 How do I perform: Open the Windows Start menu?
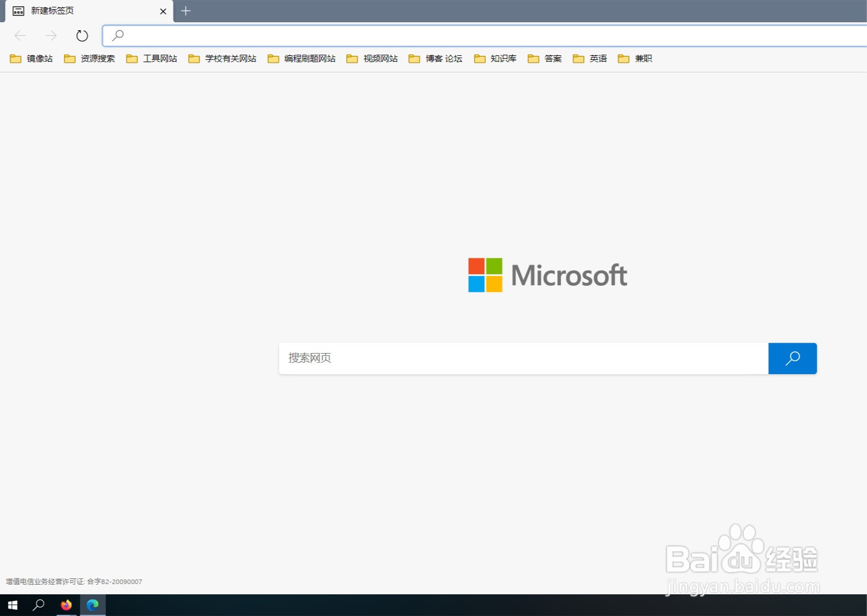tap(13, 605)
